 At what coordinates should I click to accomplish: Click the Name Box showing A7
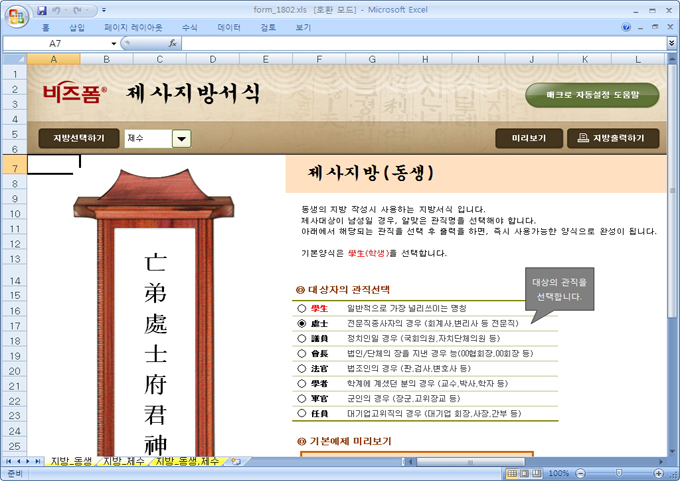[x=56, y=43]
